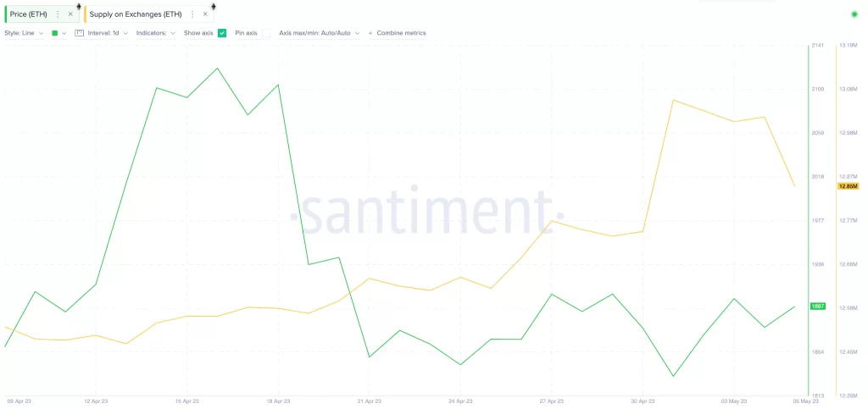Click Ethereum logo above Supply tab
Image resolution: width=868 pixels, height=409 pixels.
coord(213,6)
